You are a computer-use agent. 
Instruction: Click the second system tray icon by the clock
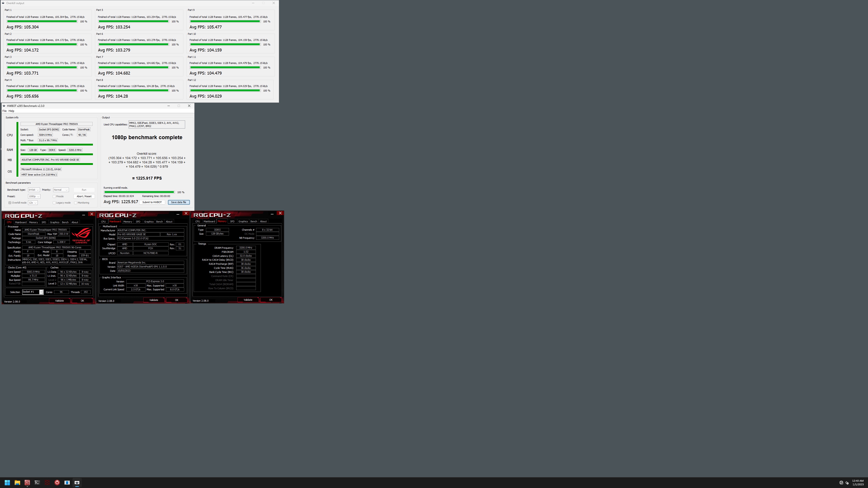click(x=847, y=483)
